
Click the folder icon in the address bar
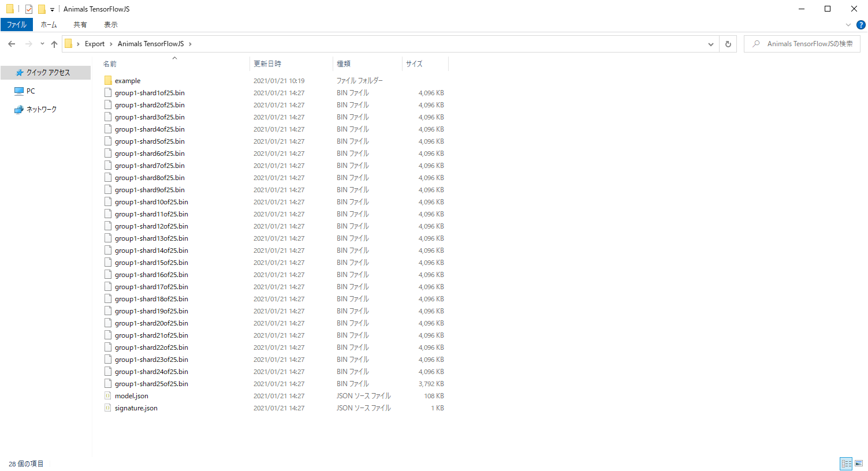pyautogui.click(x=69, y=44)
